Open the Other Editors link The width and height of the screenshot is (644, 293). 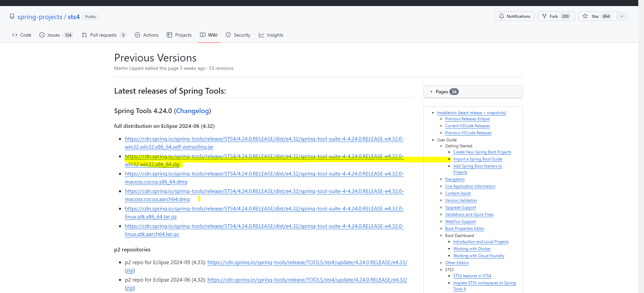pyautogui.click(x=457, y=263)
